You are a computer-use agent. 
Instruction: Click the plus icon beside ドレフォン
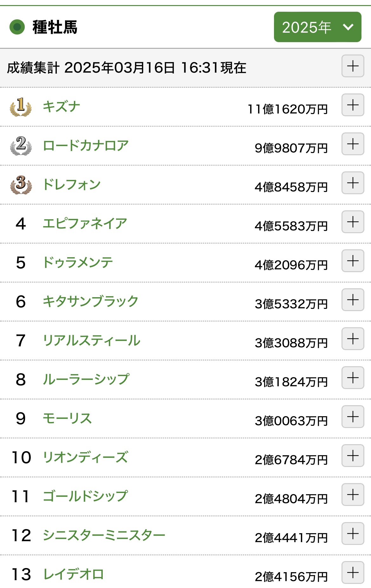tap(353, 183)
